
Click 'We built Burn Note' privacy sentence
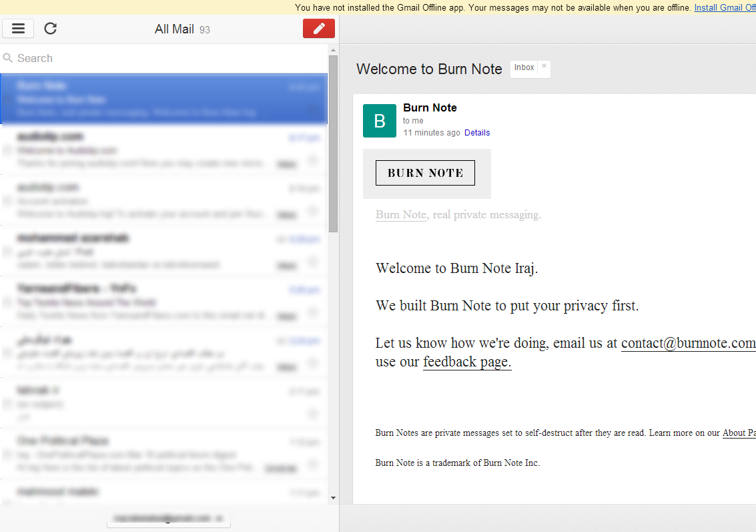pos(506,306)
